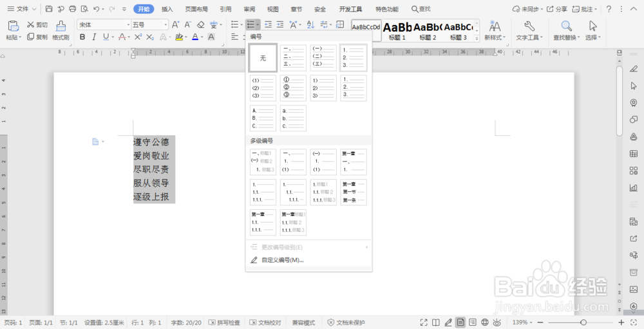Toggle outline view icon in status bar
644x329 pixels.
[x=473, y=323]
